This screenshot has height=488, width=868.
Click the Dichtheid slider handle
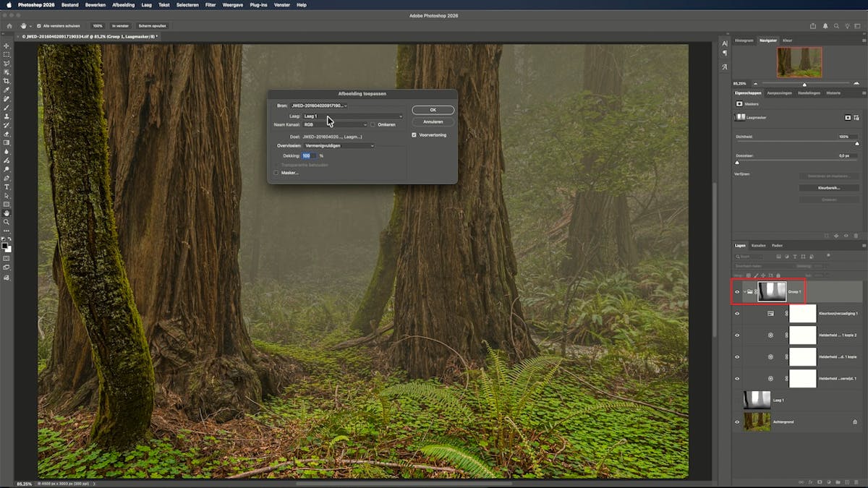[x=857, y=143]
